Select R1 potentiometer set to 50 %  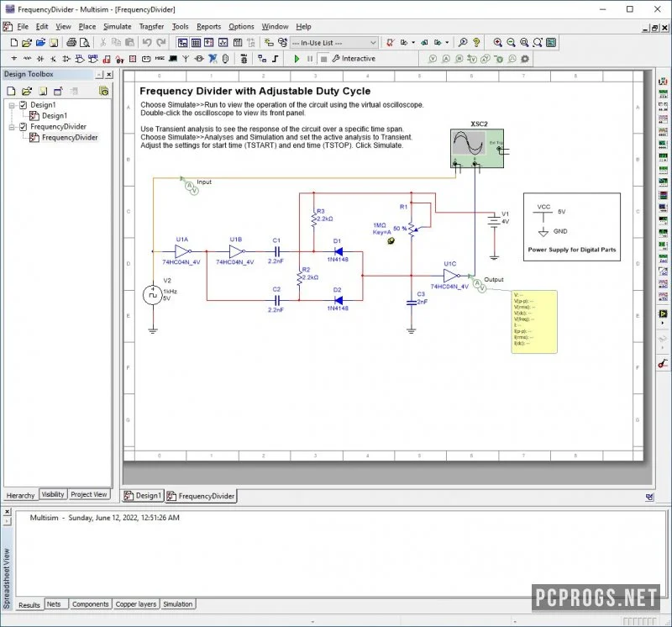pyautogui.click(x=412, y=229)
